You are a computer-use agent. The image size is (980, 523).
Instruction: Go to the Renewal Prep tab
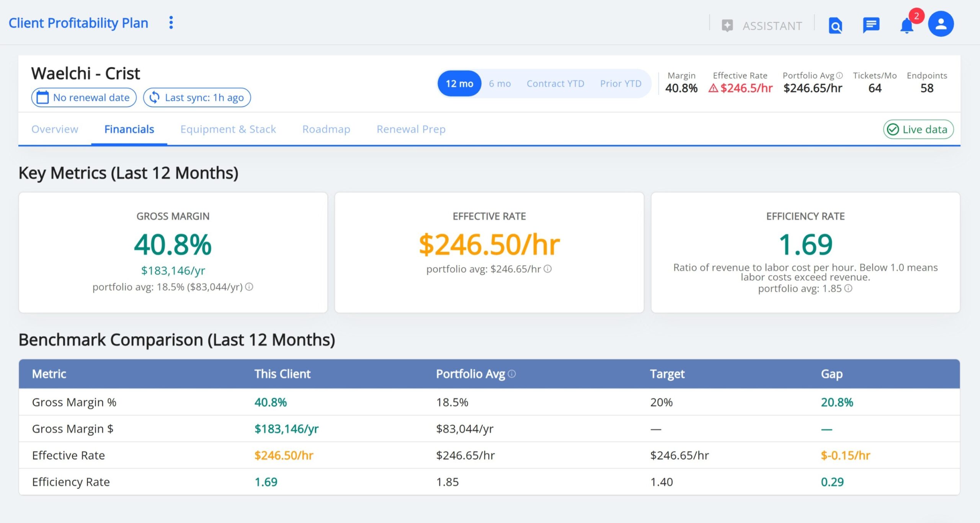pyautogui.click(x=411, y=129)
